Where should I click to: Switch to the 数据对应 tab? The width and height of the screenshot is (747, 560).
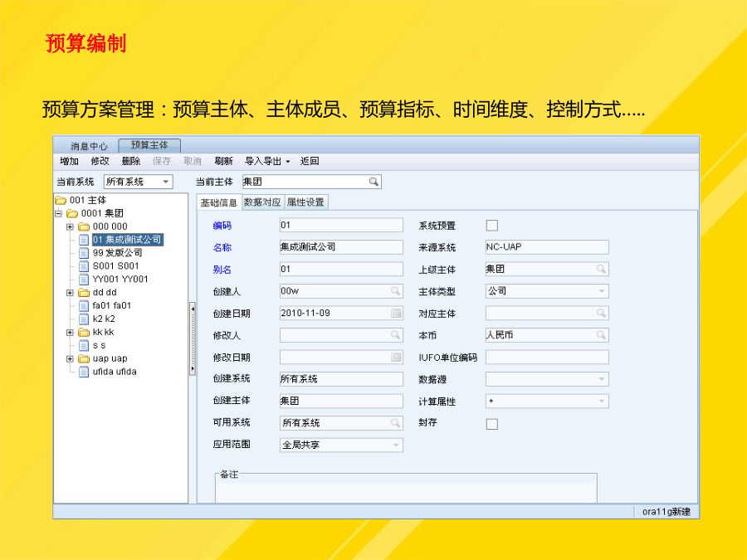click(x=262, y=202)
